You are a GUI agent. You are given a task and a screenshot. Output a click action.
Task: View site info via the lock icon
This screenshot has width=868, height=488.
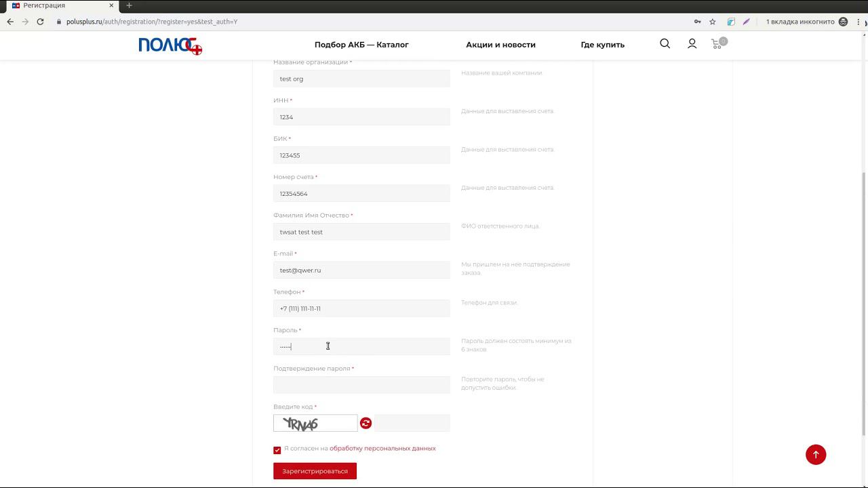point(59,22)
